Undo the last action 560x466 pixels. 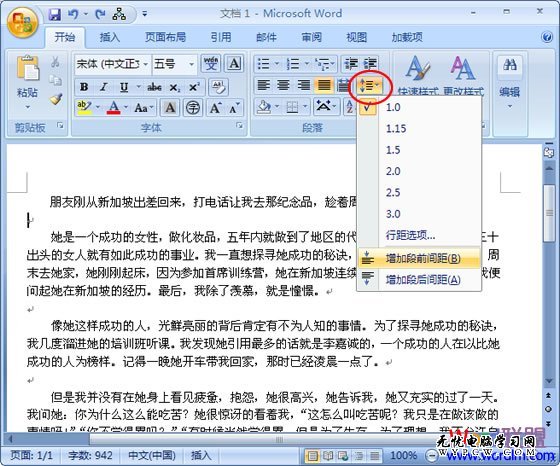(73, 14)
